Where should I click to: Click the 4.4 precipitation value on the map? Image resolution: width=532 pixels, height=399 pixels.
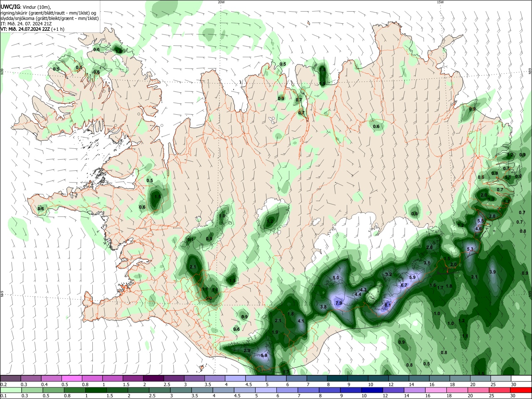pyautogui.click(x=358, y=294)
